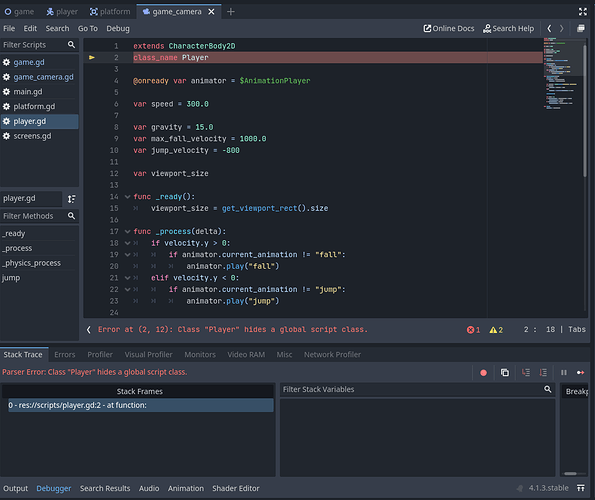Jump to _physics_process method
The image size is (595, 500).
(x=39, y=263)
